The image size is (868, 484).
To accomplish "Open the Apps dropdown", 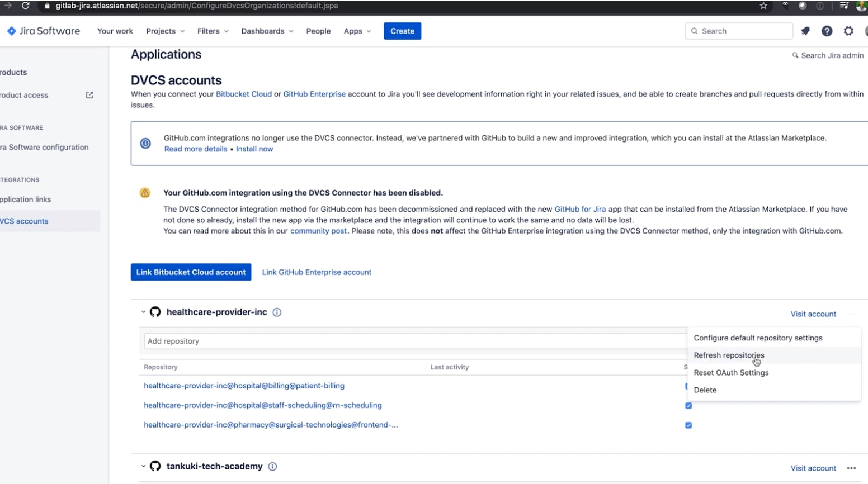I will tap(357, 31).
